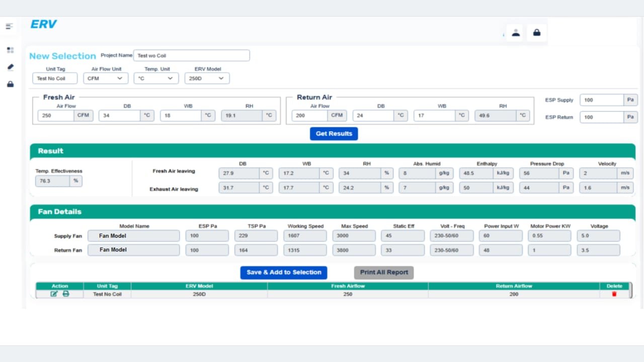This screenshot has height=362, width=644.
Task: Click the Return Air DB input
Action: [x=373, y=116]
